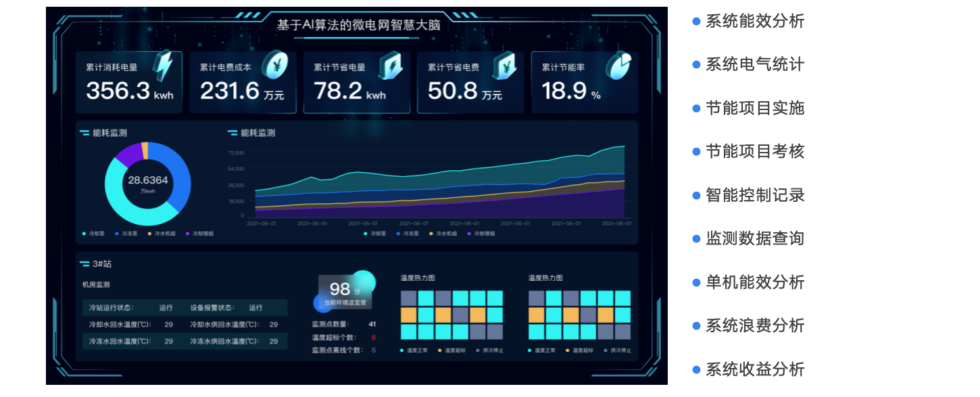Click the purple segment of the donut chart
This screenshot has width=980, height=397.
[128, 154]
